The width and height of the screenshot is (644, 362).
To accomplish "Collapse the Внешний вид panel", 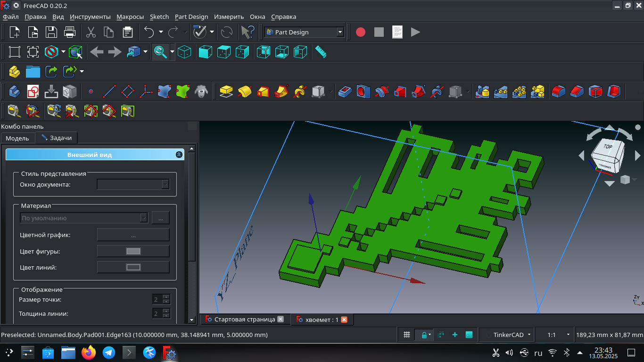I will coord(179,155).
